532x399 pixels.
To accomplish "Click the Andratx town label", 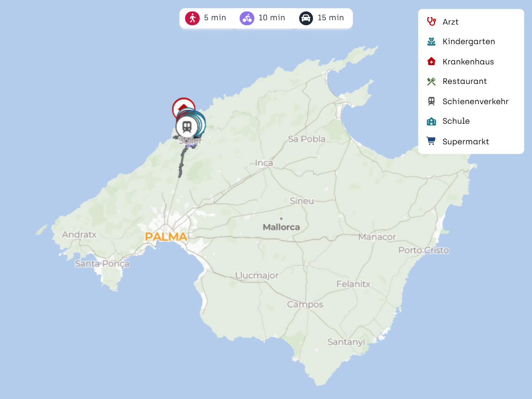I will pyautogui.click(x=79, y=235).
